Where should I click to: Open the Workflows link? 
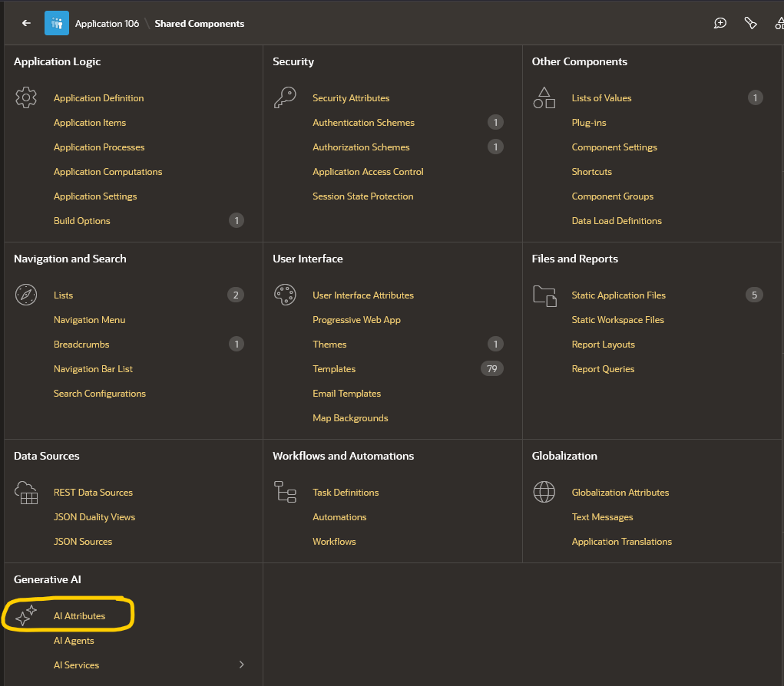334,542
